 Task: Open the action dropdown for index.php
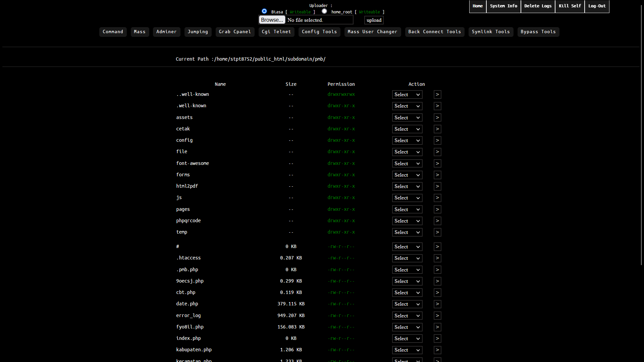tap(407, 339)
